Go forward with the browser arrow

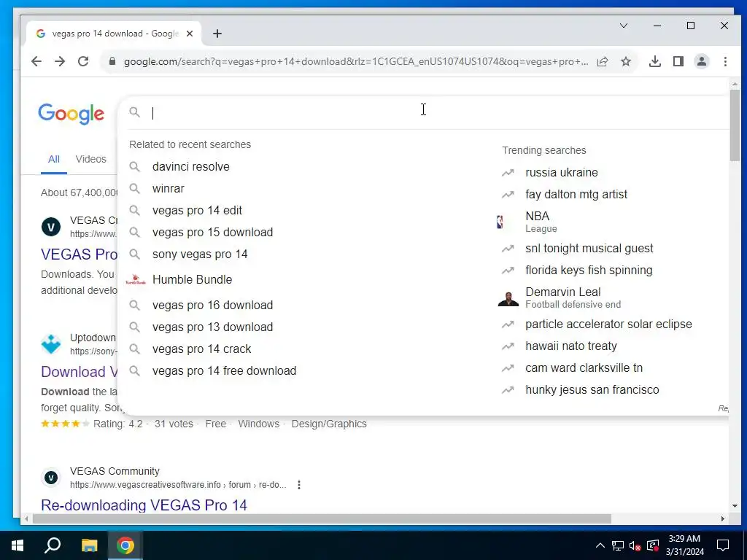(x=60, y=61)
